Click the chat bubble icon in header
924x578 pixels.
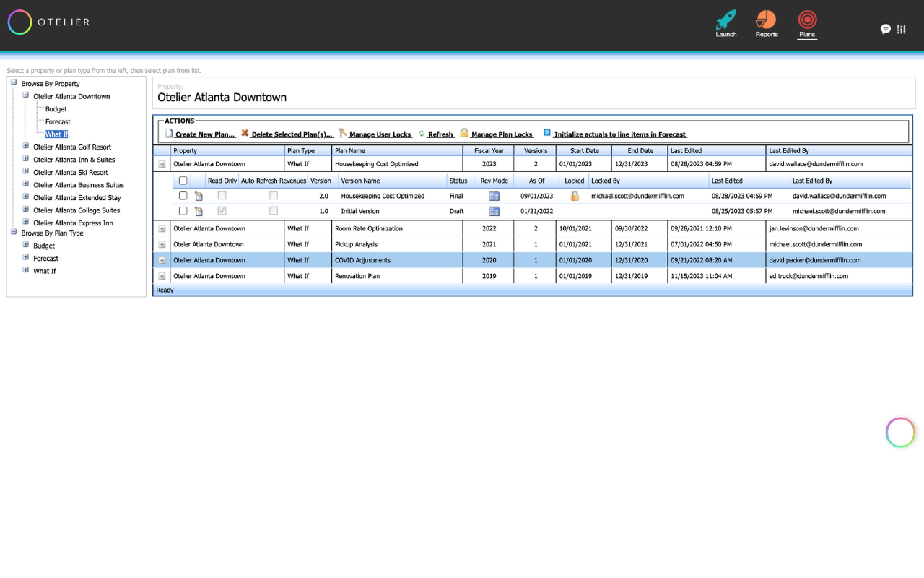(x=885, y=29)
